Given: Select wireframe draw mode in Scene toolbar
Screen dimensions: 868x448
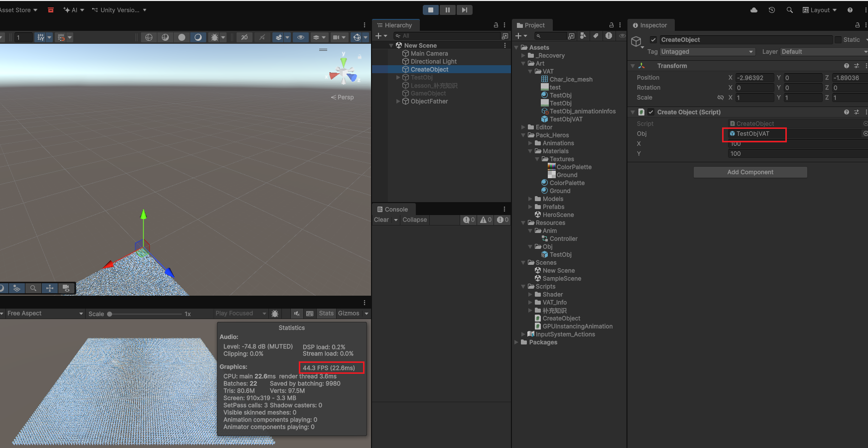Looking at the screenshot, I should (148, 37).
